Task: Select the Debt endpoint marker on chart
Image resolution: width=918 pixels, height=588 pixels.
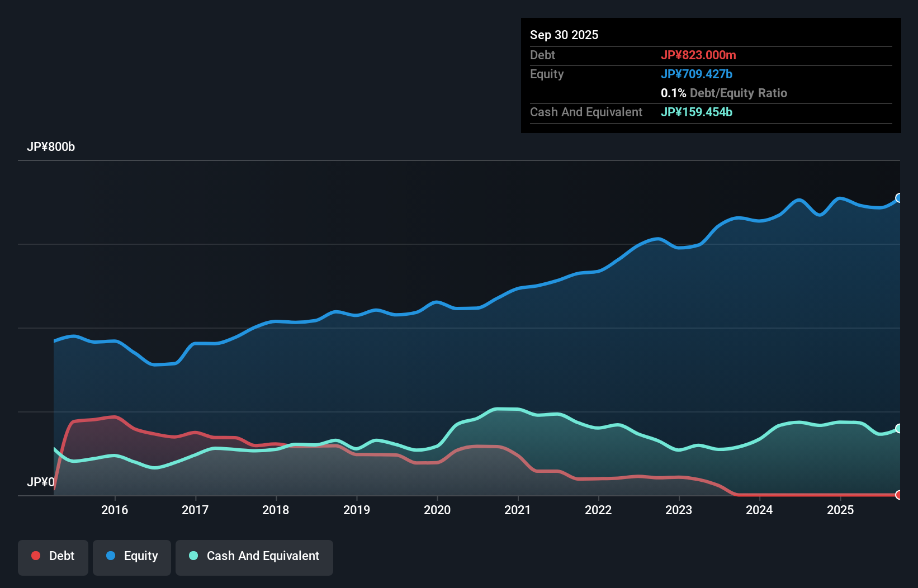Action: coord(900,495)
